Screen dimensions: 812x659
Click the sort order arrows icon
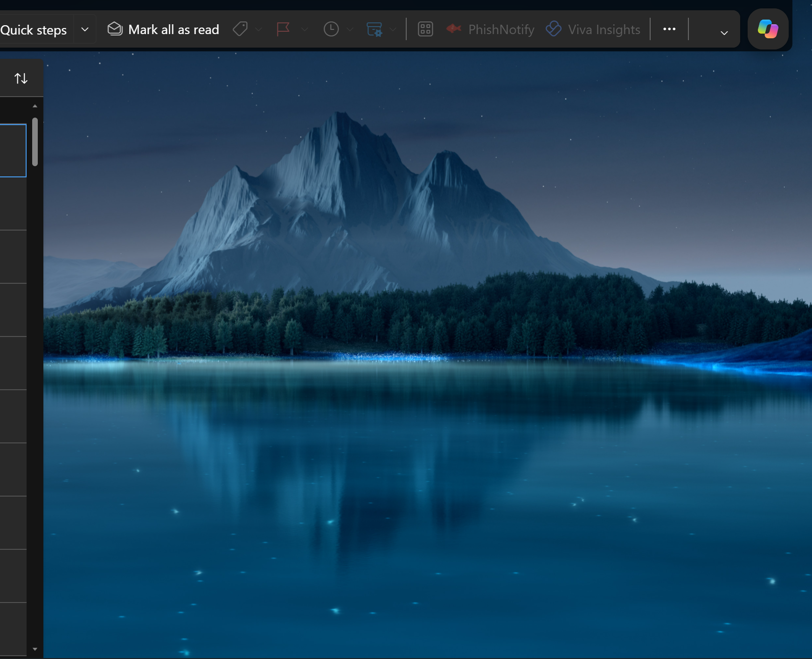[21, 78]
